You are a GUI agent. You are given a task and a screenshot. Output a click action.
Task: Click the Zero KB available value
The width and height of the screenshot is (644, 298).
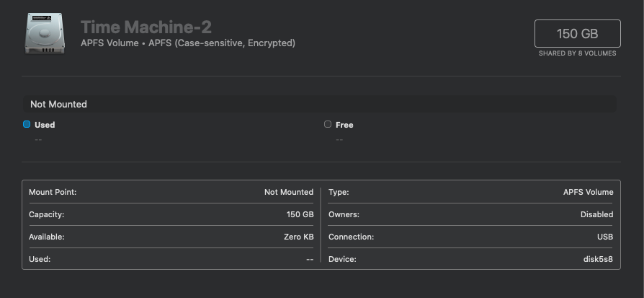(x=298, y=237)
